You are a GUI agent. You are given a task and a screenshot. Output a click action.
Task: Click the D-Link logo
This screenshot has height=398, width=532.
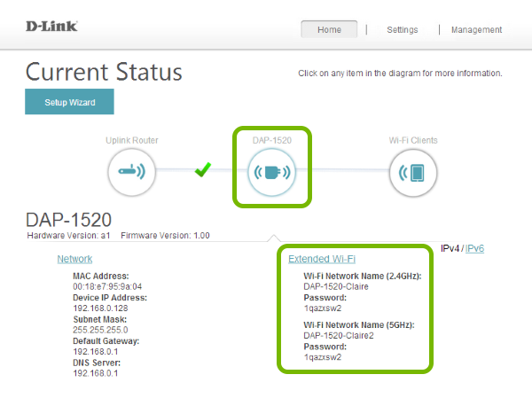pos(51,26)
